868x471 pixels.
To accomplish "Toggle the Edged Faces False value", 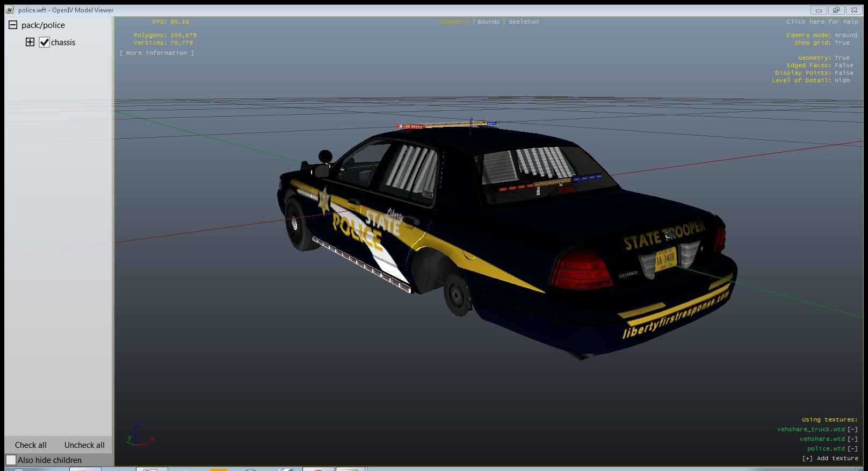I will click(x=843, y=66).
